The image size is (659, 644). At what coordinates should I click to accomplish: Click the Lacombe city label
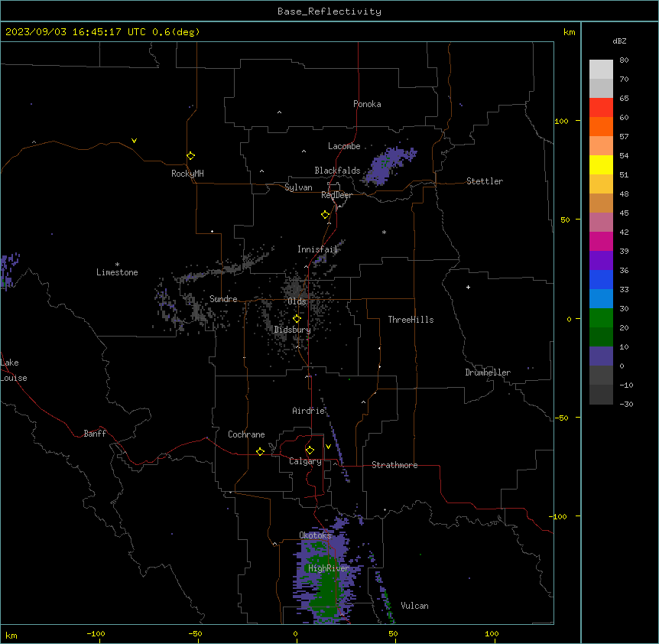pyautogui.click(x=344, y=146)
